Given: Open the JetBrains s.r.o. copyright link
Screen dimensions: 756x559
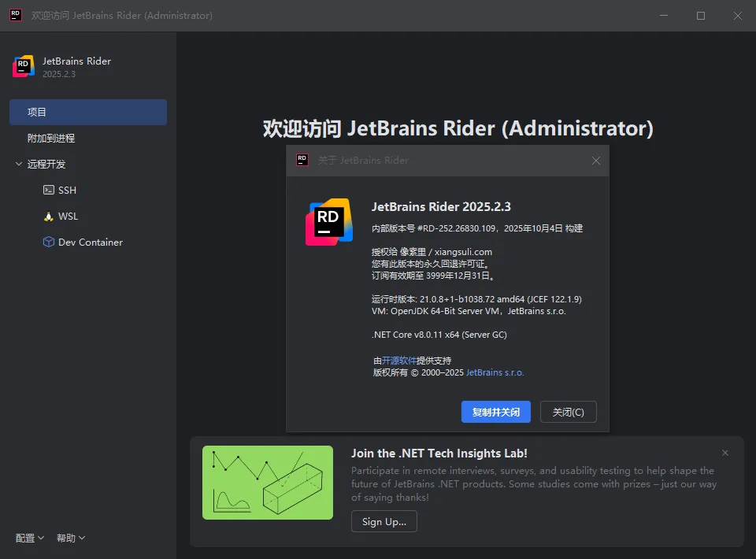Looking at the screenshot, I should 495,372.
